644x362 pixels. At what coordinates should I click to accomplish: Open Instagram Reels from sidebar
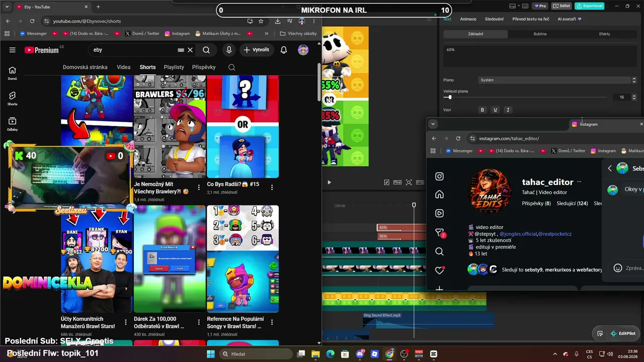(439, 213)
